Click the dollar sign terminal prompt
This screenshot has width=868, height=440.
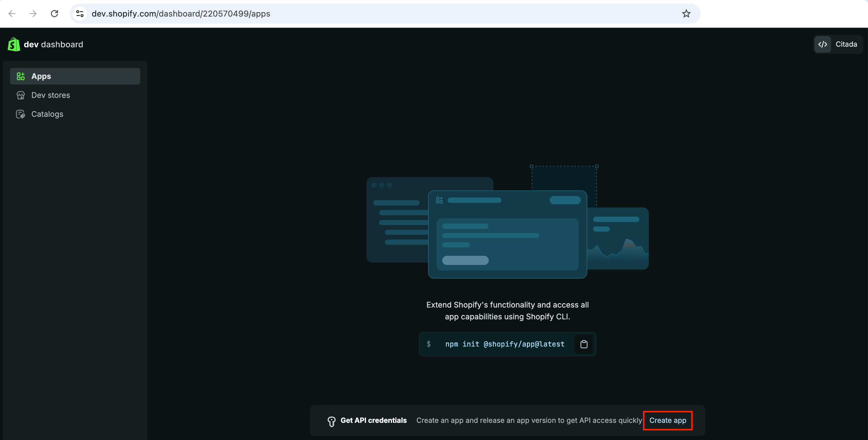tap(429, 344)
